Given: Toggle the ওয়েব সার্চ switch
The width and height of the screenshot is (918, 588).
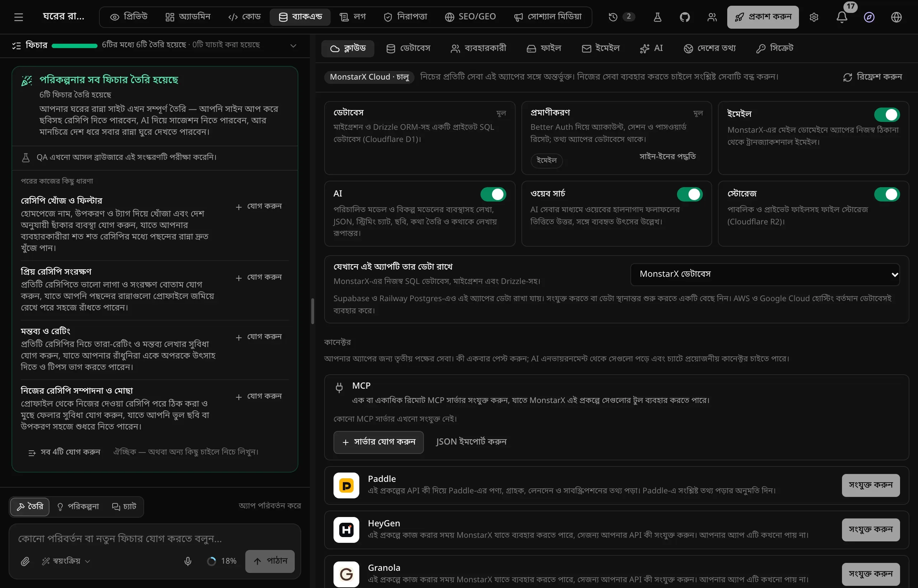Looking at the screenshot, I should 690,194.
